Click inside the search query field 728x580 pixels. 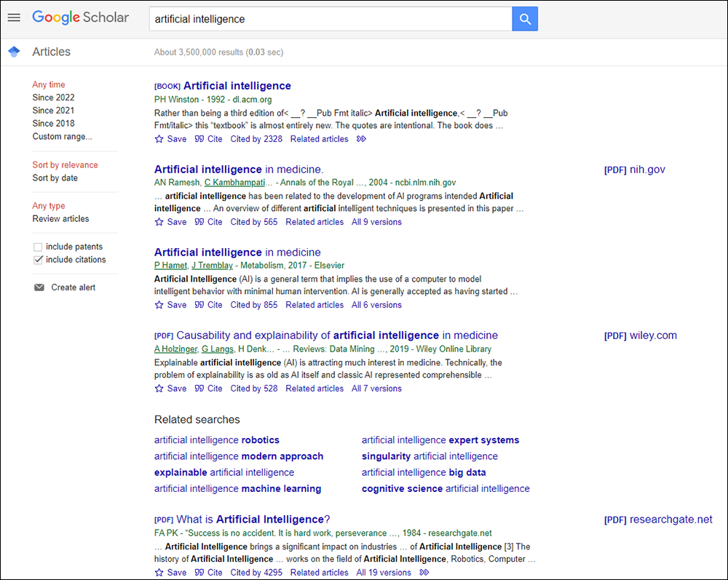coord(331,19)
